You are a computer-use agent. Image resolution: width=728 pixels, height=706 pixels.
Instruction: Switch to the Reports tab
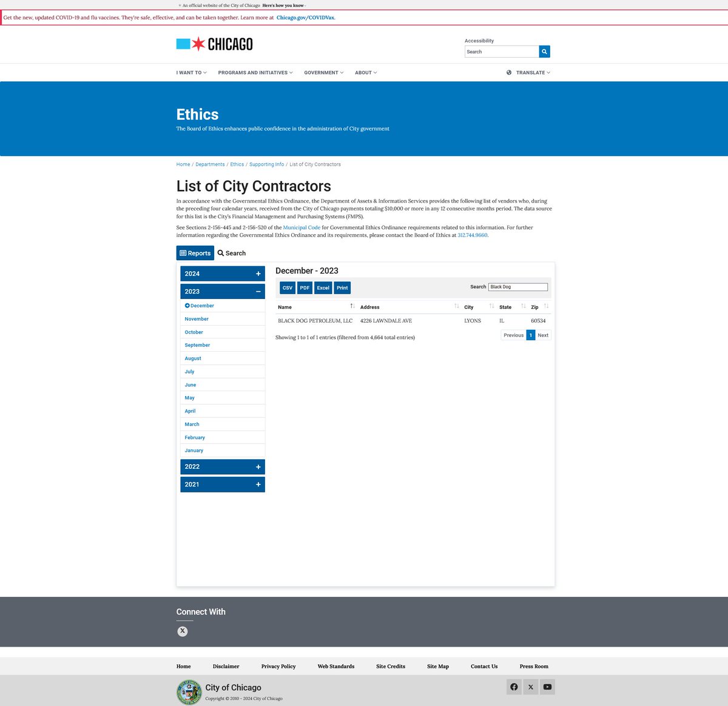click(x=195, y=253)
